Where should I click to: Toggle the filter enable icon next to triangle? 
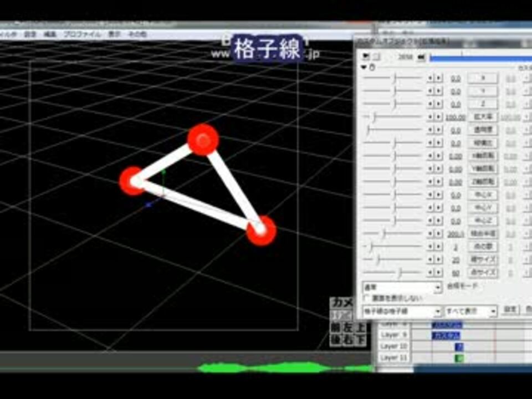[x=372, y=67]
